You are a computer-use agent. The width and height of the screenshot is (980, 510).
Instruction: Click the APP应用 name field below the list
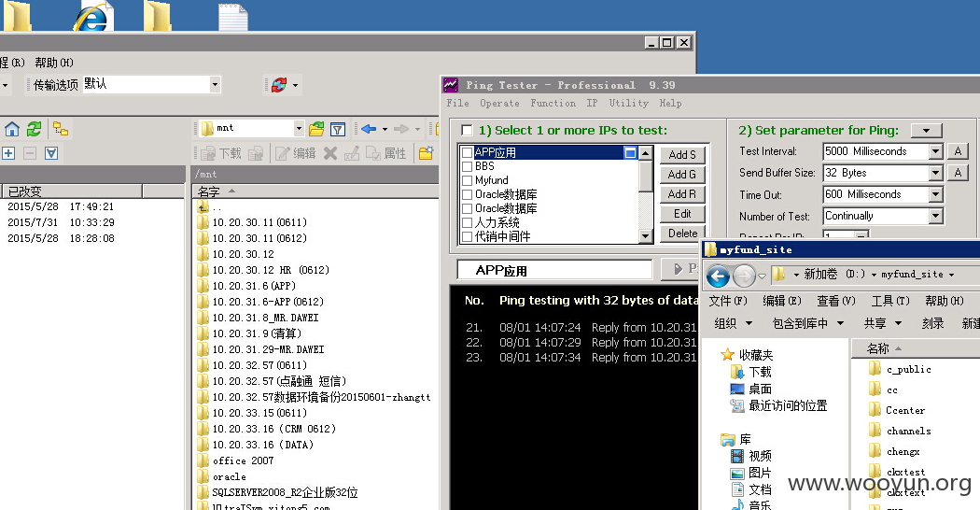pyautogui.click(x=555, y=270)
